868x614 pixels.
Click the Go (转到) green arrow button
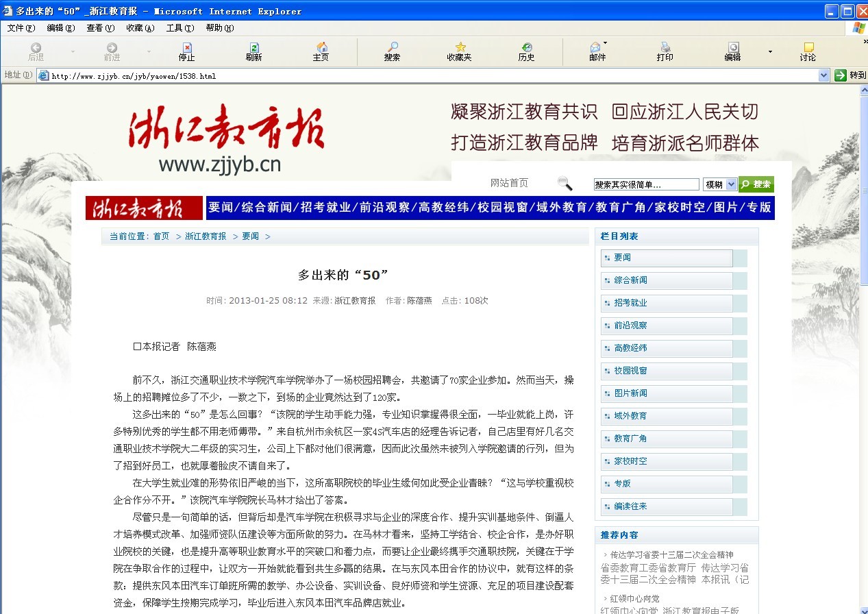pos(841,75)
